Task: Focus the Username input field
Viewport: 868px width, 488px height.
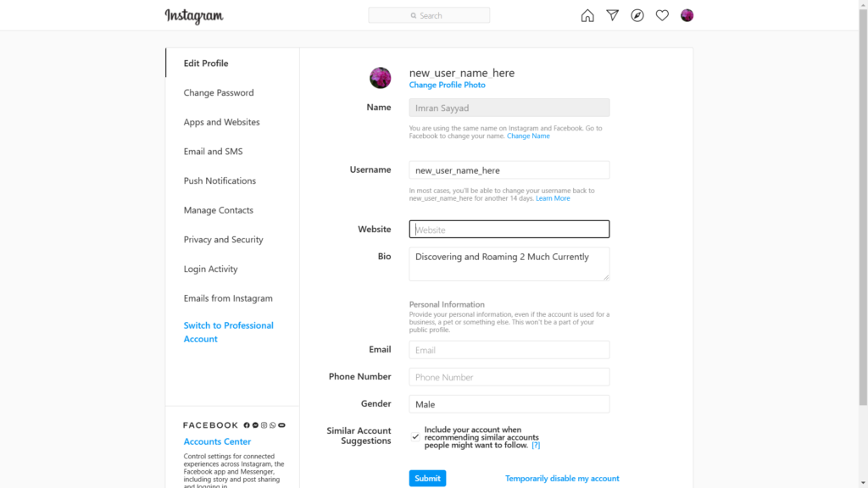Action: coord(509,169)
